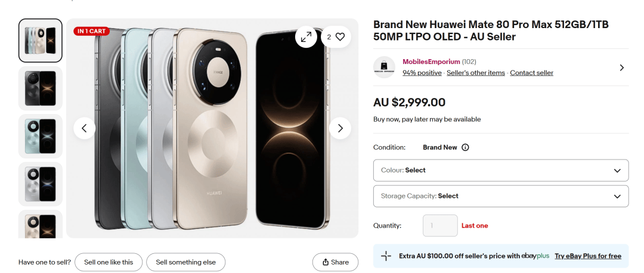Open Try eBay Plus for free link
Viewport: 644px width, 273px height.
(587, 256)
